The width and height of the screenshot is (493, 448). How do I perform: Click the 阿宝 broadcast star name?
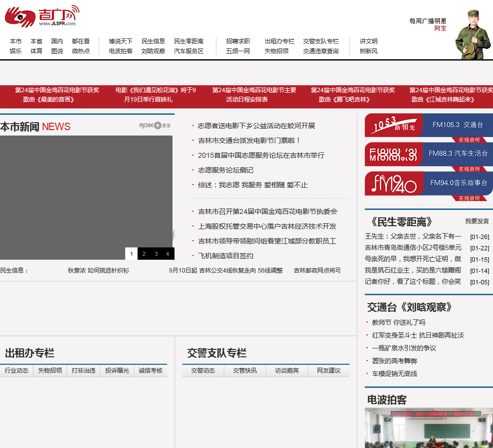440,28
